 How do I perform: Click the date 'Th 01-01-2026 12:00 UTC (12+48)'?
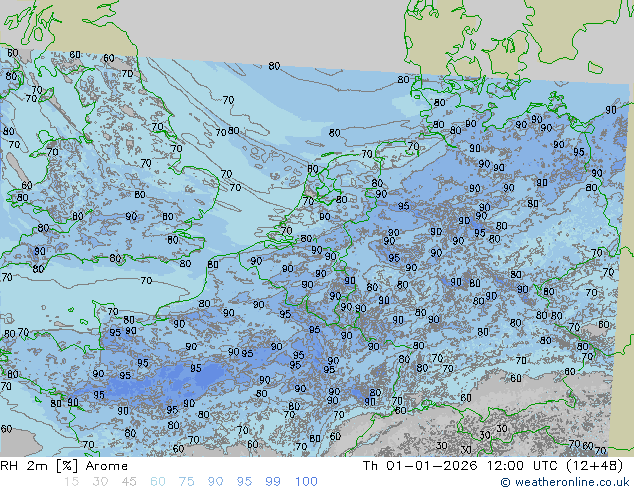point(493,466)
